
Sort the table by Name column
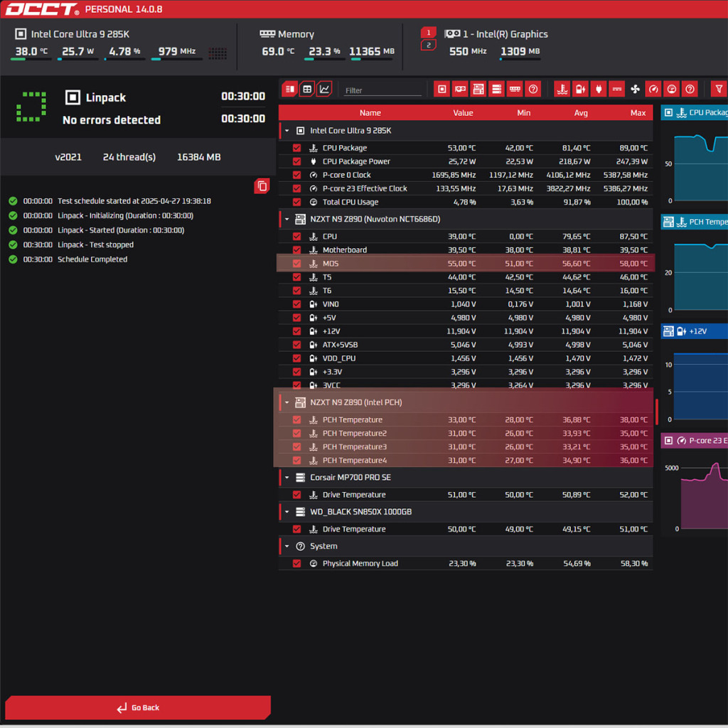pyautogui.click(x=370, y=113)
